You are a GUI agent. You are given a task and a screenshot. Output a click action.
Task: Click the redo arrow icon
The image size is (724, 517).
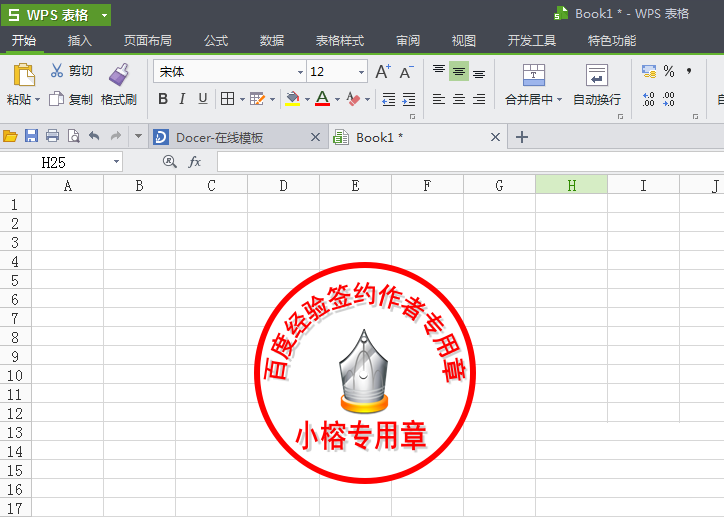[x=116, y=136]
